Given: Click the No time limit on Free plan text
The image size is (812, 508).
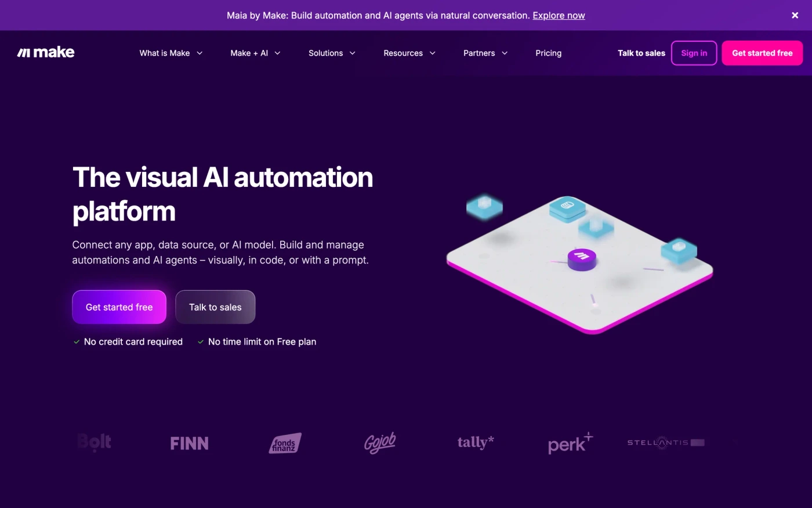Looking at the screenshot, I should [262, 341].
